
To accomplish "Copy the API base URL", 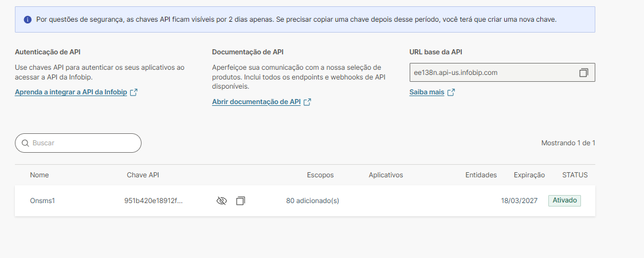I will [x=583, y=73].
